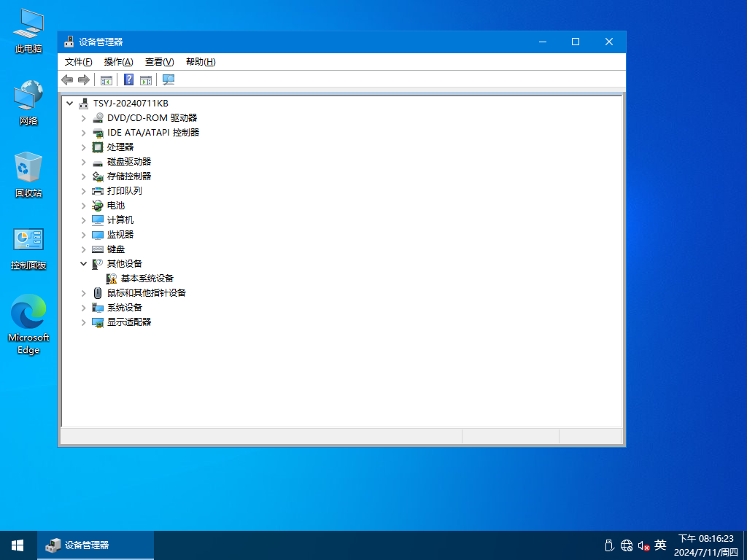
Task: Expand the DVD/CD-ROM 驱动器 category
Action: click(x=83, y=117)
